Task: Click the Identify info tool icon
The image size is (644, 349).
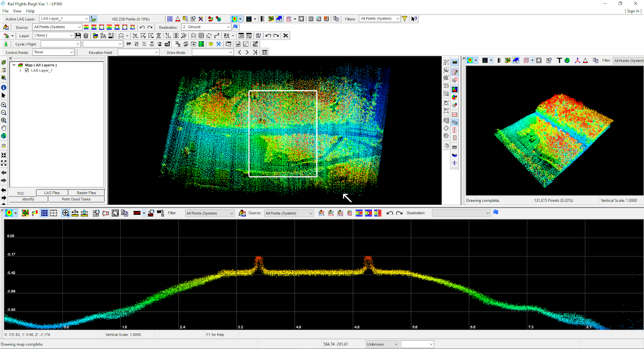Action: click(4, 88)
